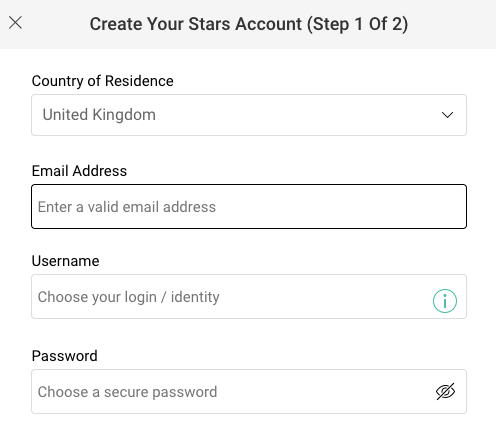
Task: Select the Username input field
Action: coord(249,296)
